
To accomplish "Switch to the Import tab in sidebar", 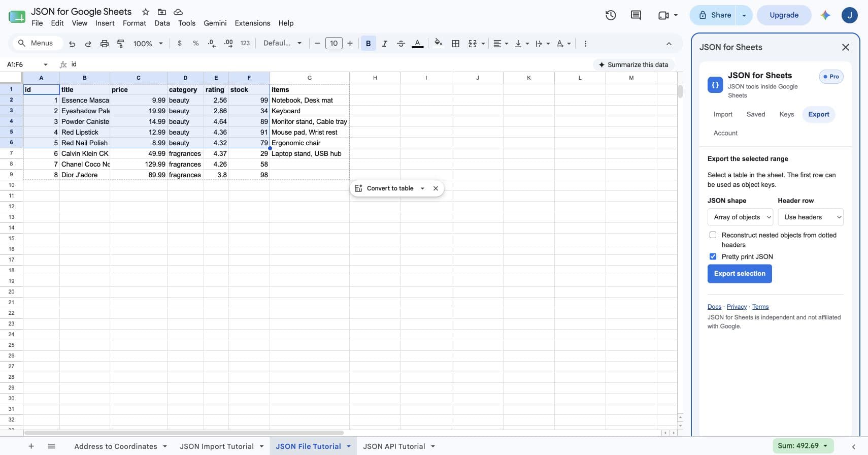I will [723, 114].
